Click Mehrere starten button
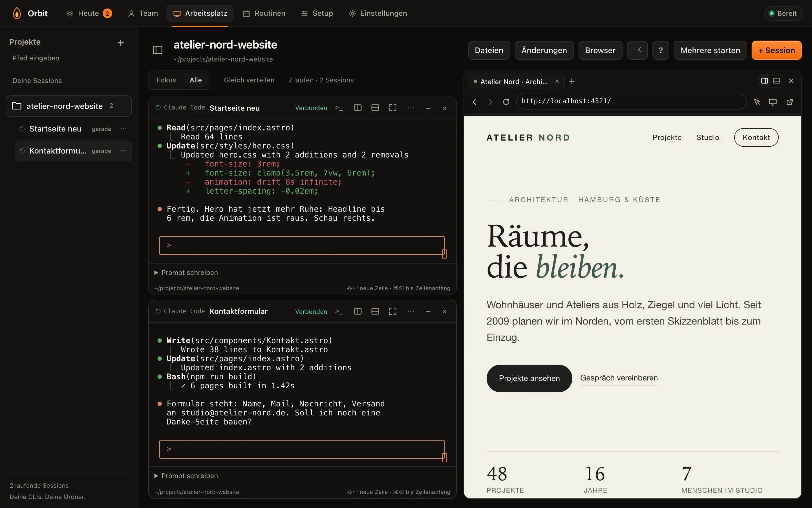 (x=710, y=51)
